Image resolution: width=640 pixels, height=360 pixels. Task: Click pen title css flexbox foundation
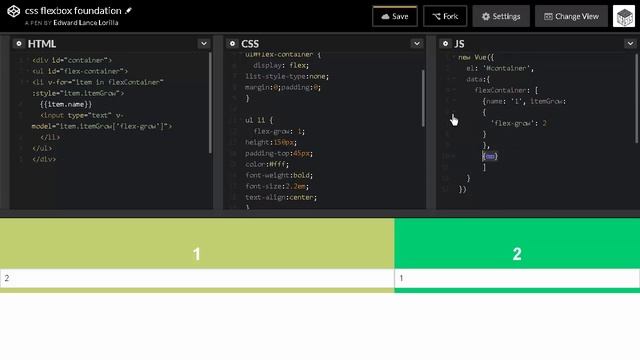point(73,11)
